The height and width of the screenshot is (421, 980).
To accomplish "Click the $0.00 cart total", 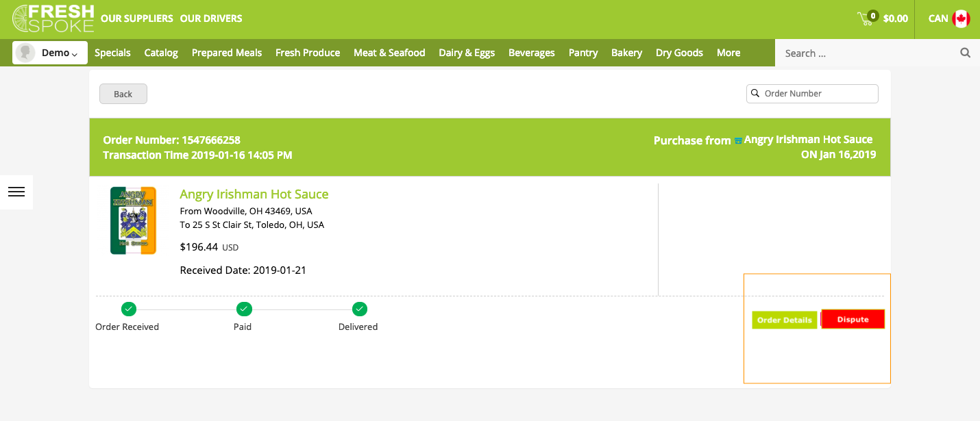I will [x=896, y=18].
